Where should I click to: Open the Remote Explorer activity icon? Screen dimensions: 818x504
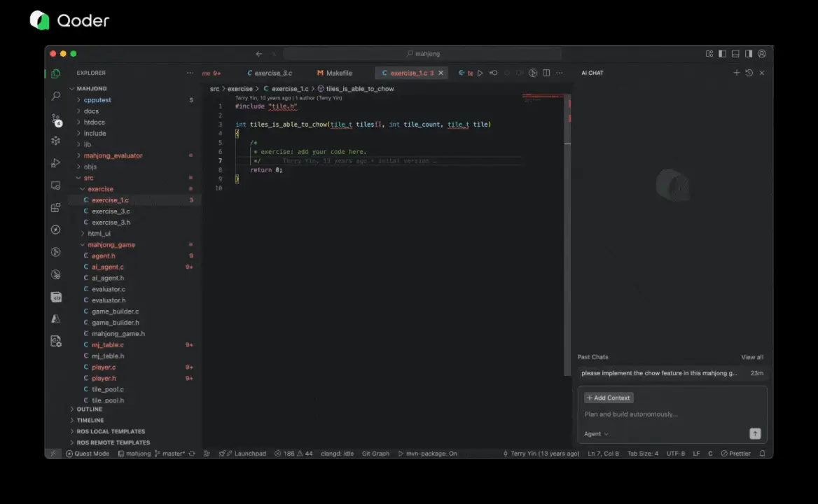click(x=56, y=185)
